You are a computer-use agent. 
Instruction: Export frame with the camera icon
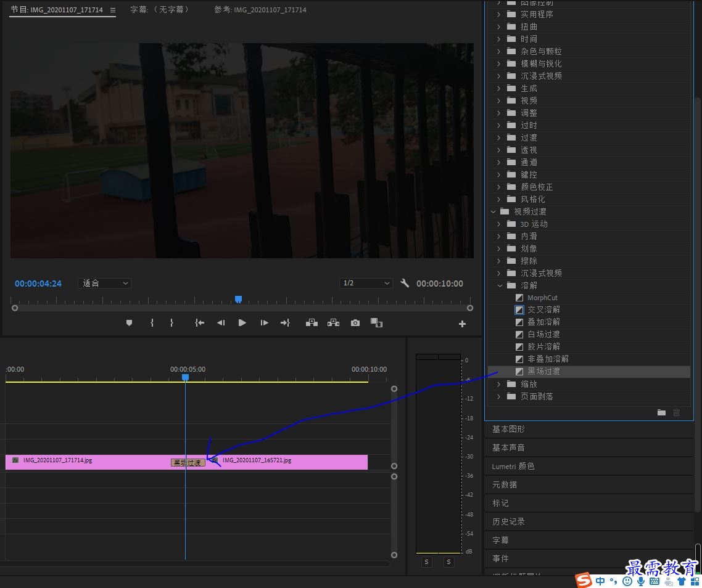(x=355, y=322)
